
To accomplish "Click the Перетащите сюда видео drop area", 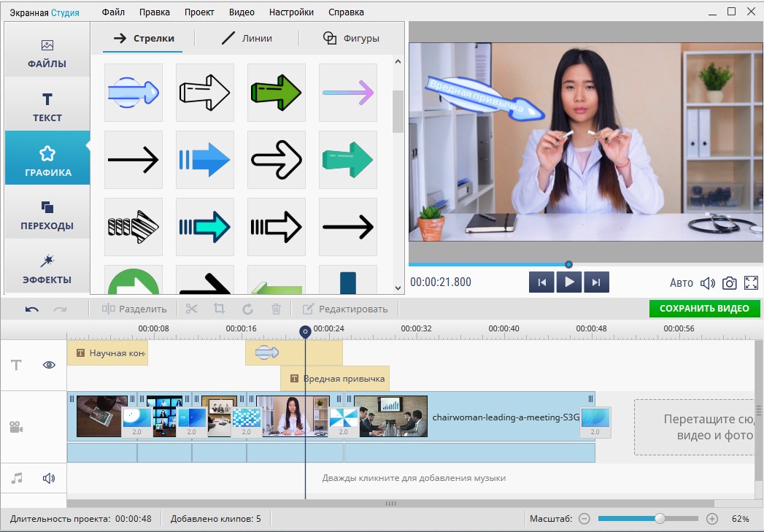I will [x=695, y=427].
